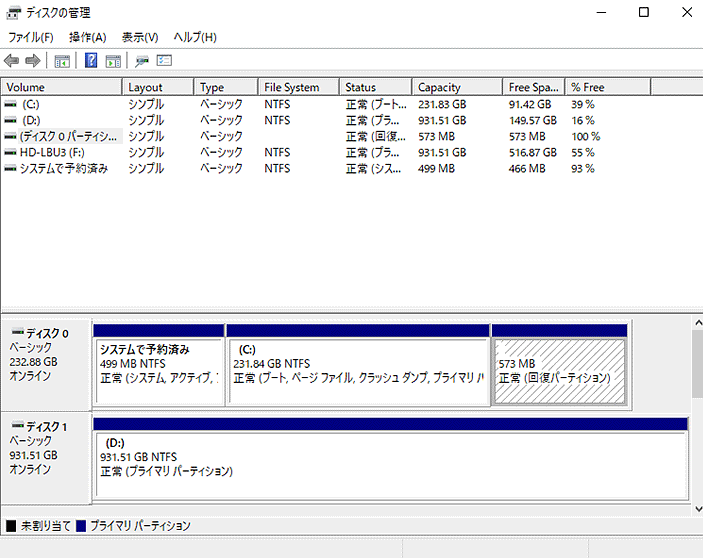Toggle the console tree pane icon

(x=62, y=61)
